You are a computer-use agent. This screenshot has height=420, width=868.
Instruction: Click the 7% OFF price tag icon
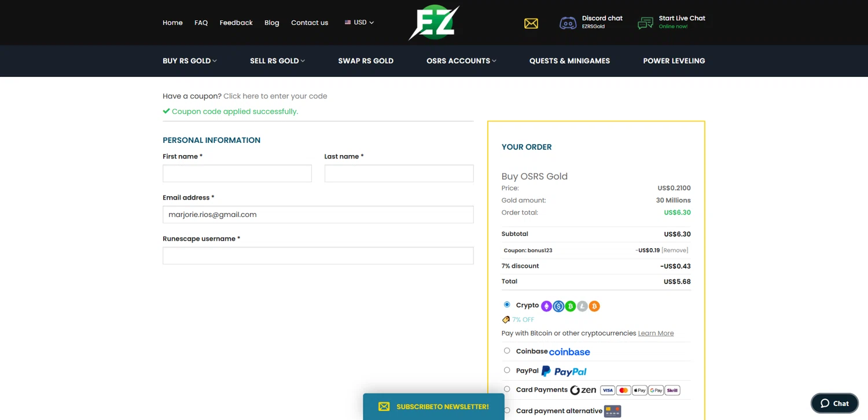point(506,319)
